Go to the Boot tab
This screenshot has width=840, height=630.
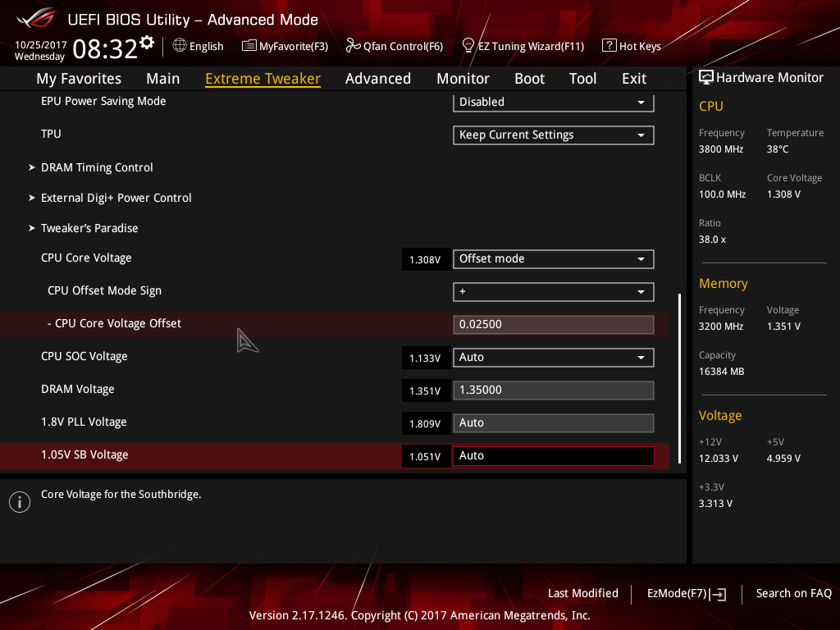(x=529, y=79)
